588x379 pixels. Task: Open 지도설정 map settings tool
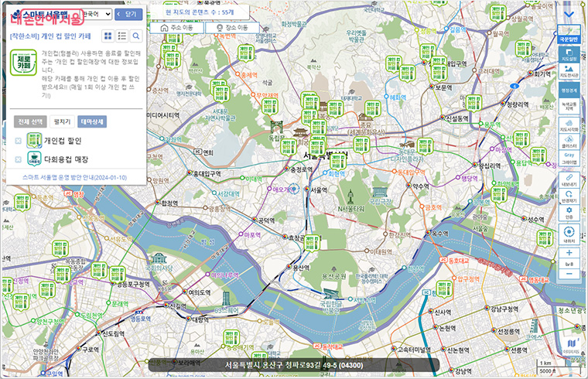pyautogui.click(x=569, y=56)
